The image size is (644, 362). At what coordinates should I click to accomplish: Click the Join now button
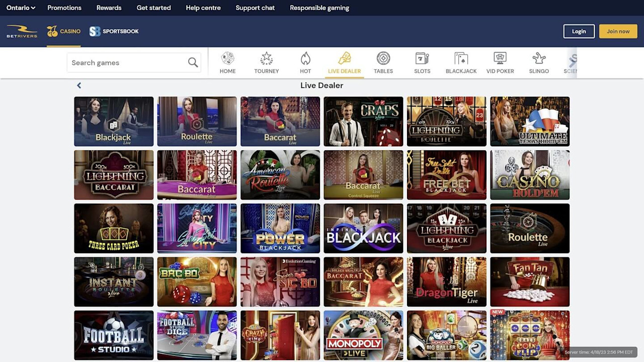[x=618, y=31]
